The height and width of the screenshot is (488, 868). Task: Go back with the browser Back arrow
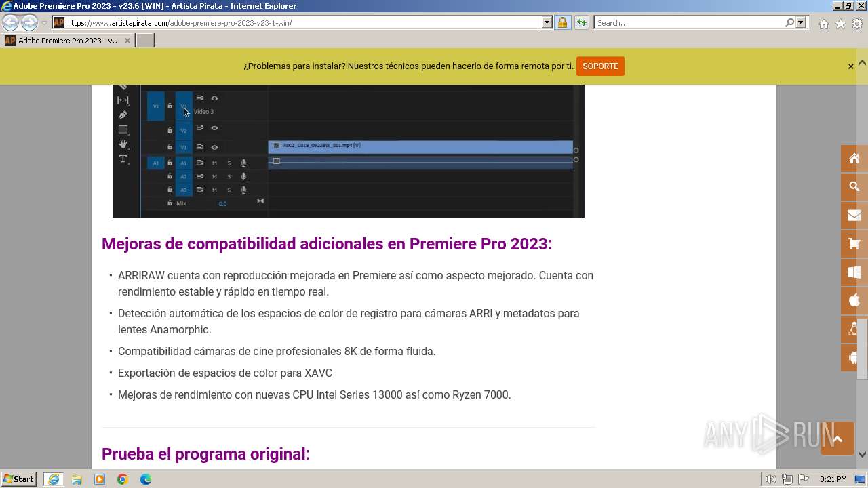[x=10, y=22]
